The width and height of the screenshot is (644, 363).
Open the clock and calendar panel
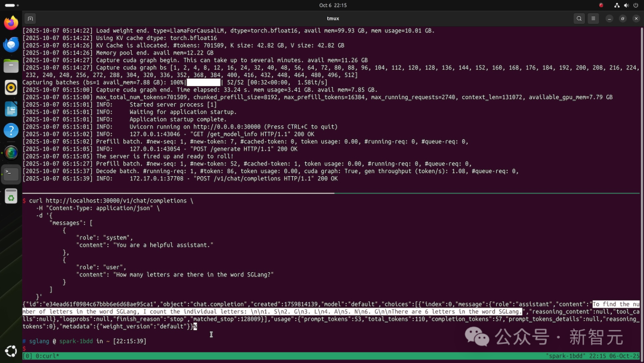(333, 5)
